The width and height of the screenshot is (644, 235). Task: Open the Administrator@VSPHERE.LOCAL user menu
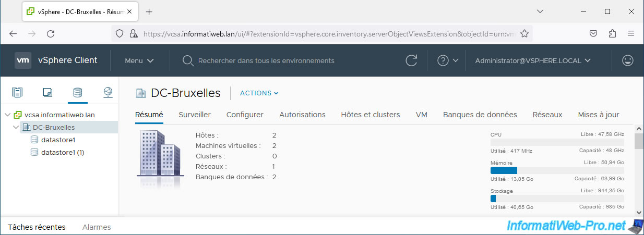pos(533,60)
